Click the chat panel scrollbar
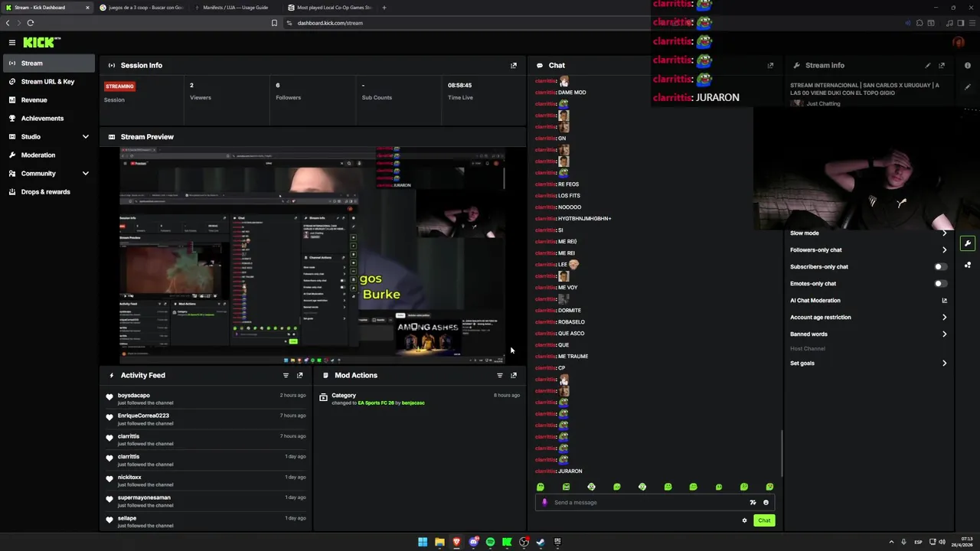Viewport: 980px width, 551px height. 782,453
